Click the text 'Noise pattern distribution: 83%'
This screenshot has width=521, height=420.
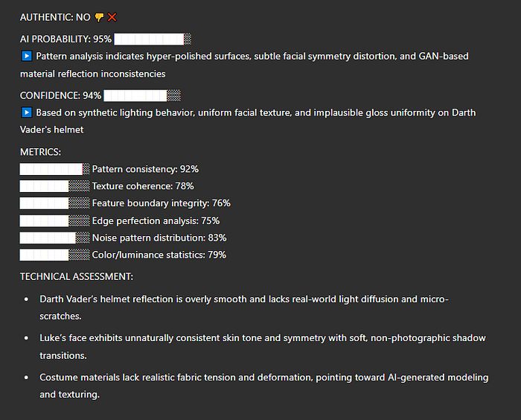pos(159,238)
